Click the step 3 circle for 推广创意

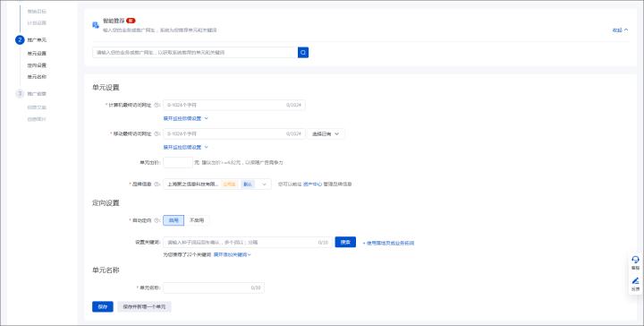pyautogui.click(x=20, y=94)
